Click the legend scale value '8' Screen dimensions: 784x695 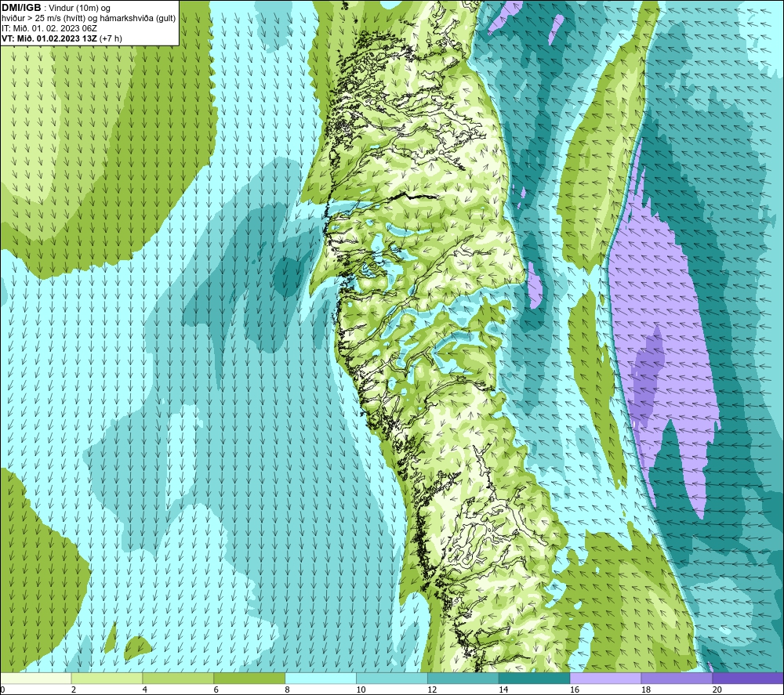tap(287, 690)
